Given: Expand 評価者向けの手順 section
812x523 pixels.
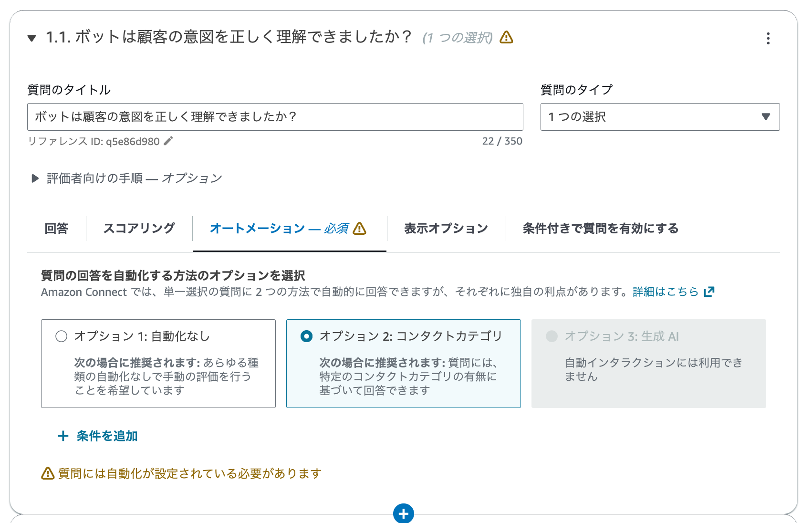Looking at the screenshot, I should click(35, 178).
